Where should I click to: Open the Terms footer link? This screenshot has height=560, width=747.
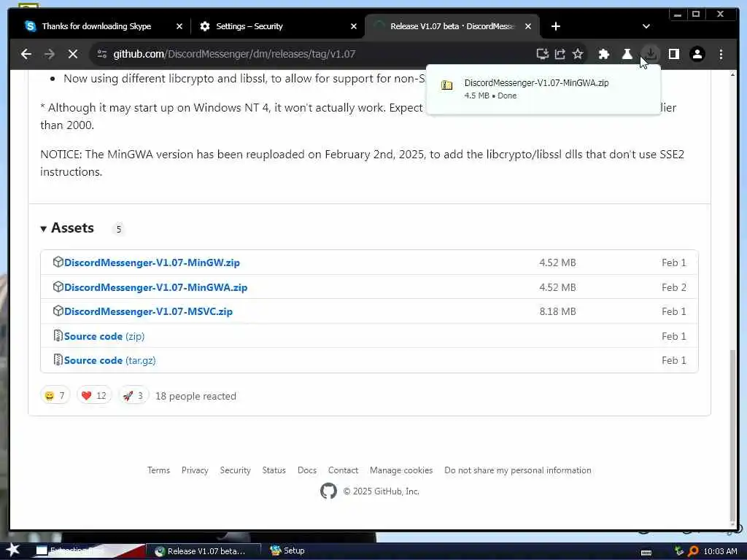click(158, 470)
